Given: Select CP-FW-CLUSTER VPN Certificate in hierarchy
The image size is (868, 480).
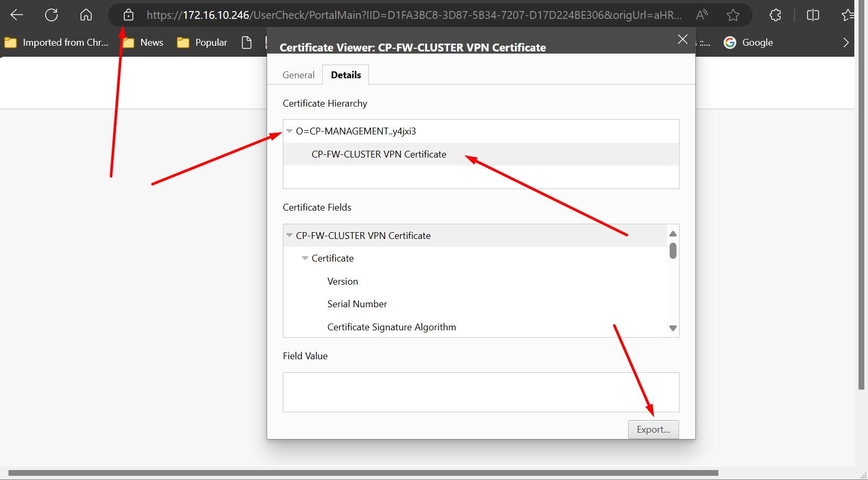Looking at the screenshot, I should point(378,154).
